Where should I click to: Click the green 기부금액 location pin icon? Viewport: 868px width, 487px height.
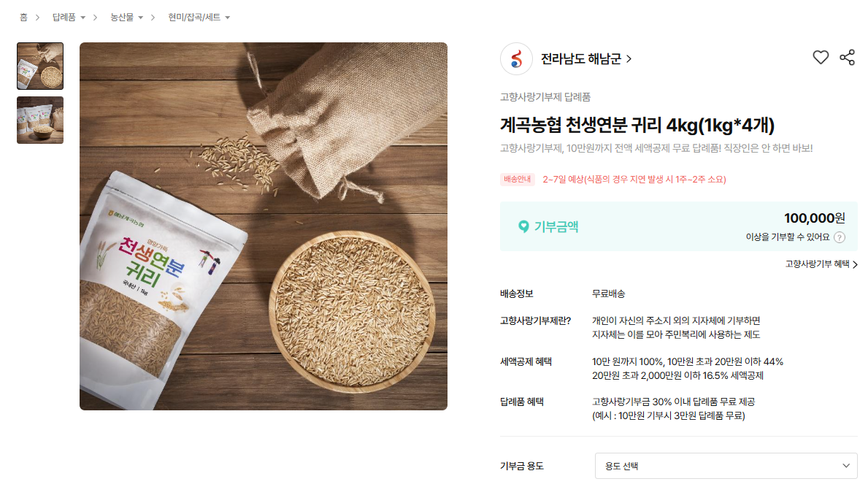coord(523,226)
